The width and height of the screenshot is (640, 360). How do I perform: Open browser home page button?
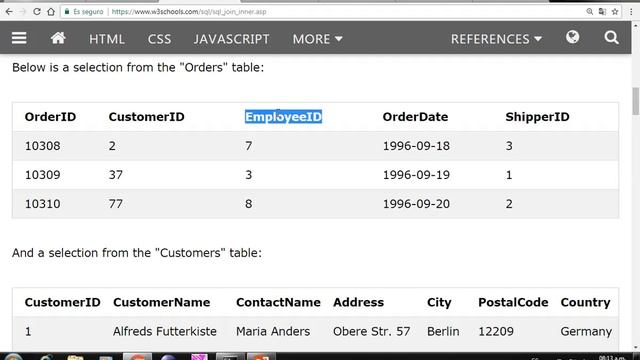click(51, 11)
